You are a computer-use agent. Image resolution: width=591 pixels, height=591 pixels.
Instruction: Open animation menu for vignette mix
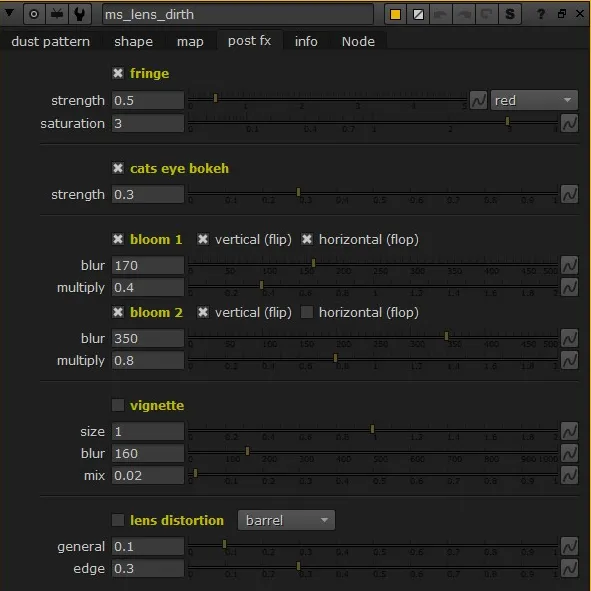pyautogui.click(x=569, y=475)
